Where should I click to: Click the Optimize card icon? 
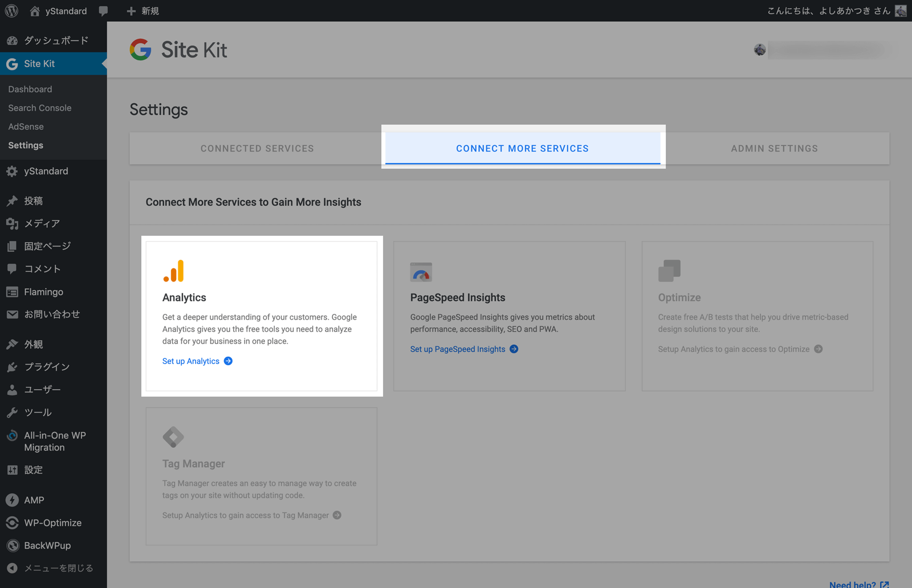(669, 271)
